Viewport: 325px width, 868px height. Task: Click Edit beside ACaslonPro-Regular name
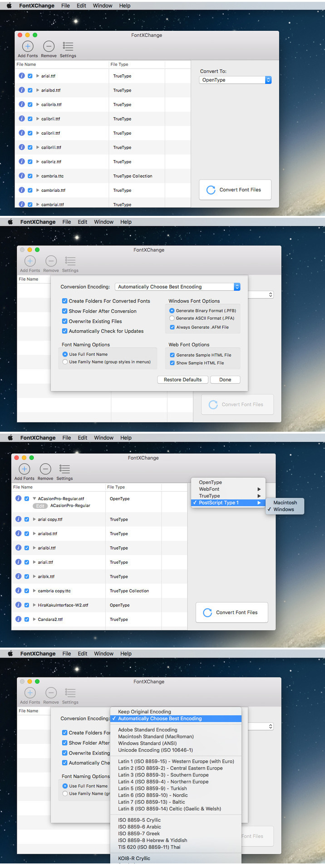tap(40, 506)
